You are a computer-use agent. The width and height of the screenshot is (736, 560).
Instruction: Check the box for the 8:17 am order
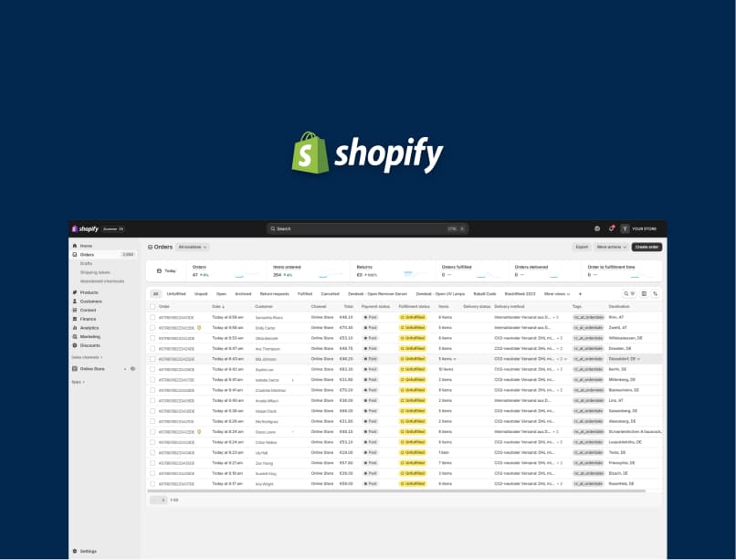(x=152, y=484)
